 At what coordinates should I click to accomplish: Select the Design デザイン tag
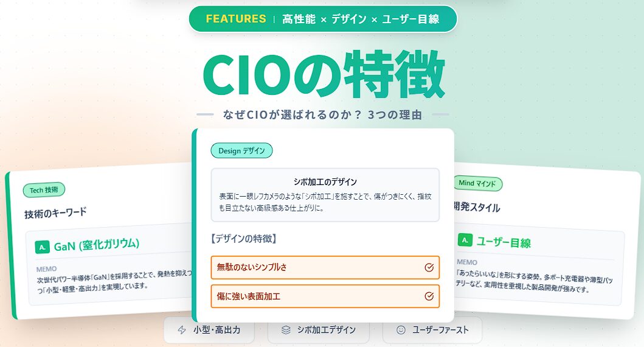(x=241, y=150)
